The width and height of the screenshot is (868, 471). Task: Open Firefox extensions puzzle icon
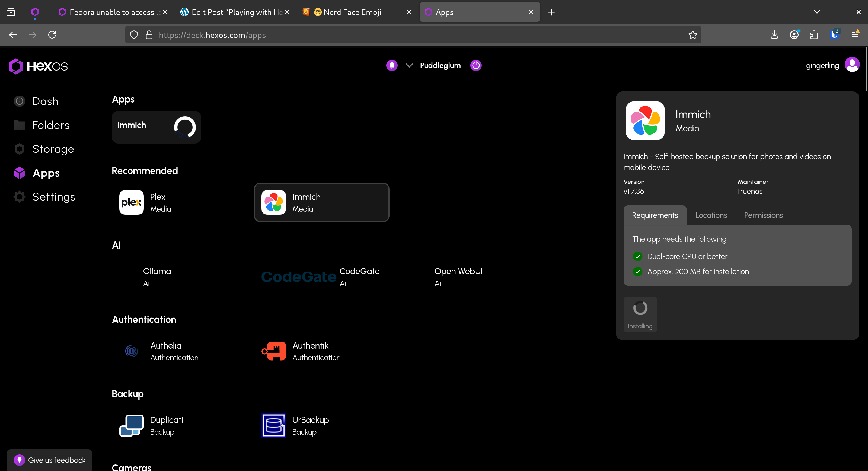pyautogui.click(x=814, y=35)
